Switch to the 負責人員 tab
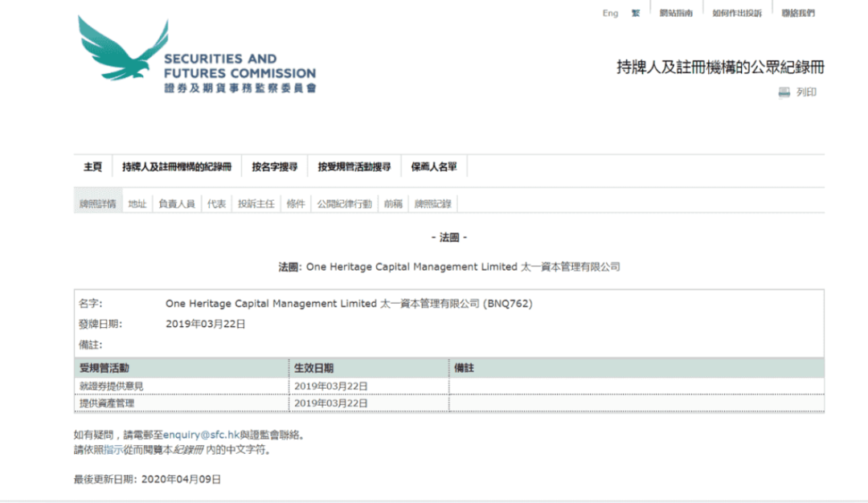868x503 pixels. pos(177,204)
